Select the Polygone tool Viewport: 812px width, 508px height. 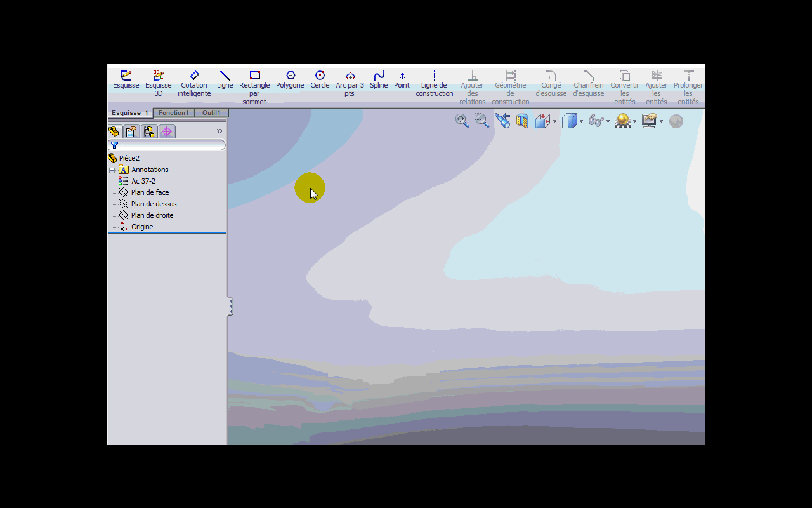pyautogui.click(x=290, y=80)
